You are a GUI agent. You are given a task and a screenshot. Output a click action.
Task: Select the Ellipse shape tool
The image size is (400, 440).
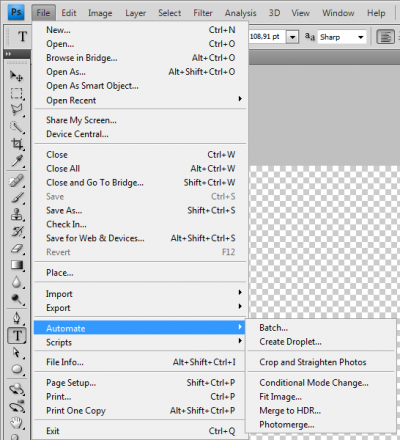pyautogui.click(x=16, y=369)
